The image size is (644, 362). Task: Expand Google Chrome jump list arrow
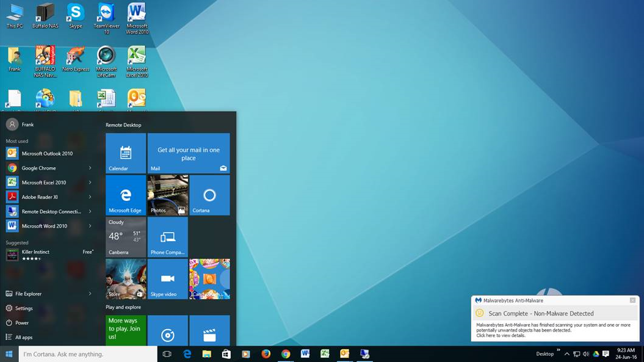pyautogui.click(x=90, y=168)
